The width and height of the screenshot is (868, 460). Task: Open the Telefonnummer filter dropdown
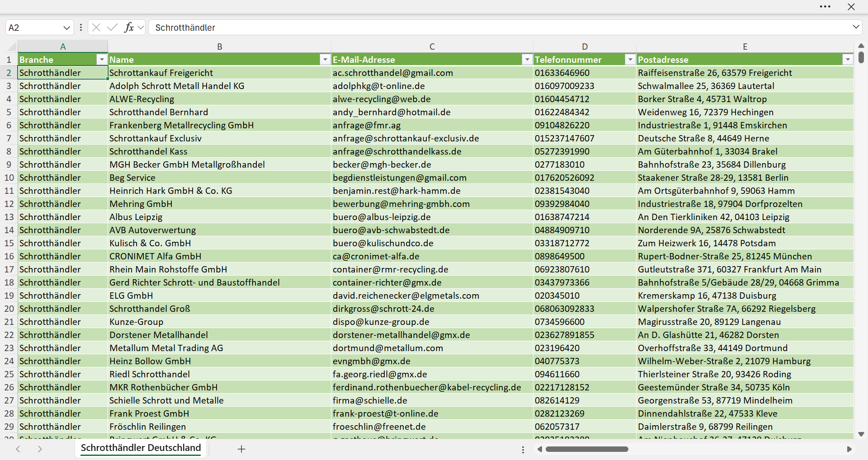(630, 60)
